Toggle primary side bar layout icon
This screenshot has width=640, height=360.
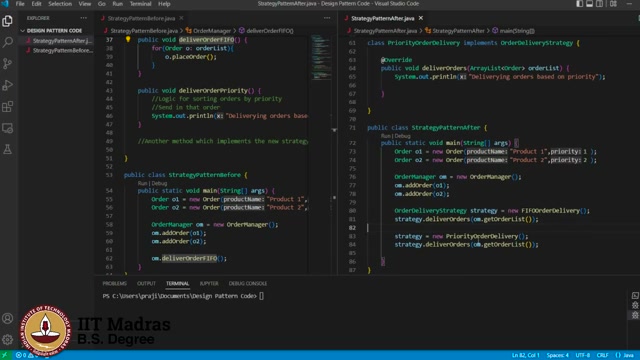coord(579,4)
